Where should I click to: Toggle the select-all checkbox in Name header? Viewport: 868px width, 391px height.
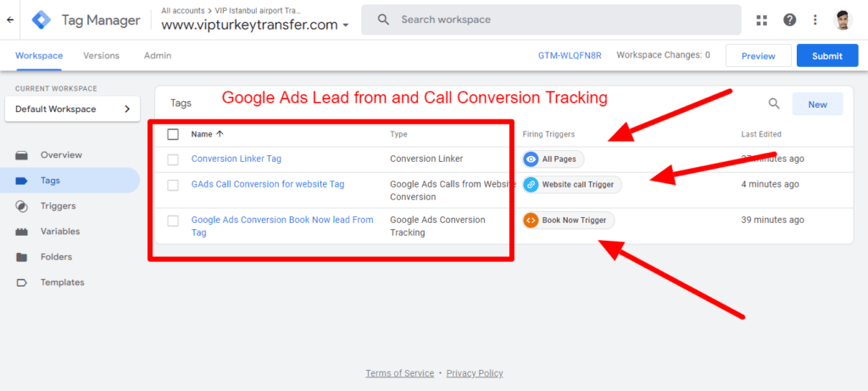pos(173,134)
